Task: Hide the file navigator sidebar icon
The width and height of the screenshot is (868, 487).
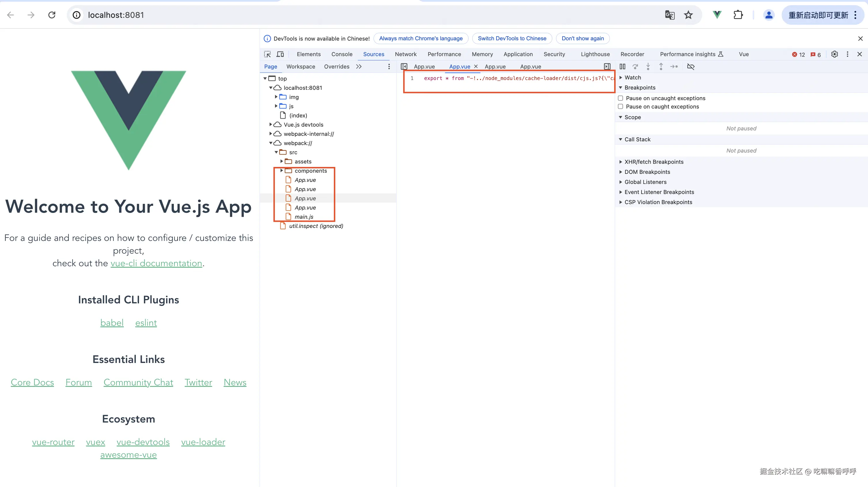Action: pos(404,67)
